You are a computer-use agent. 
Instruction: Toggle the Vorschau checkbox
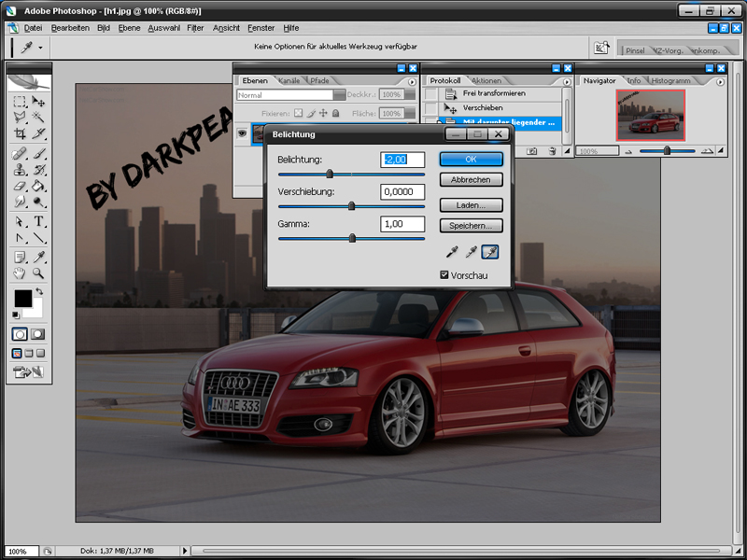445,275
